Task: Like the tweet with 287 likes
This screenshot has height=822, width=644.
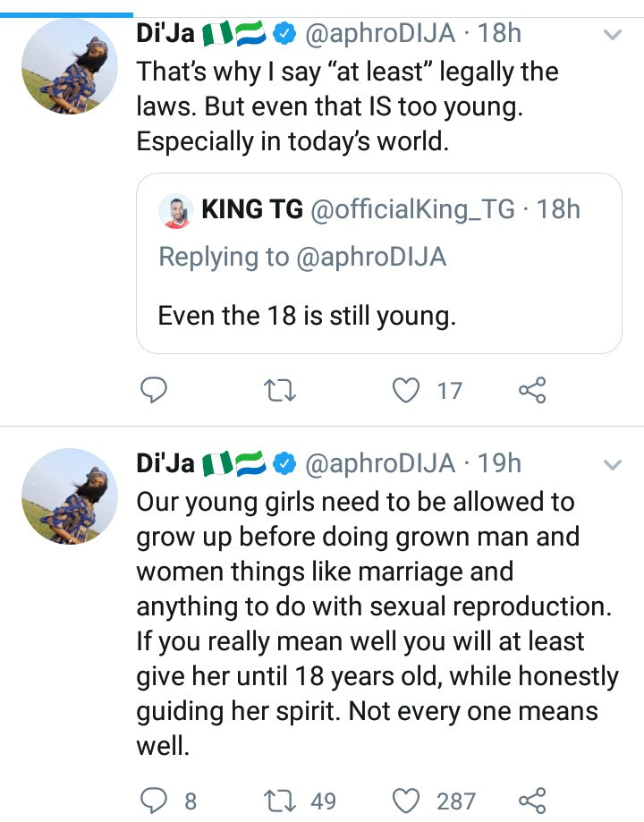Action: tap(408, 799)
